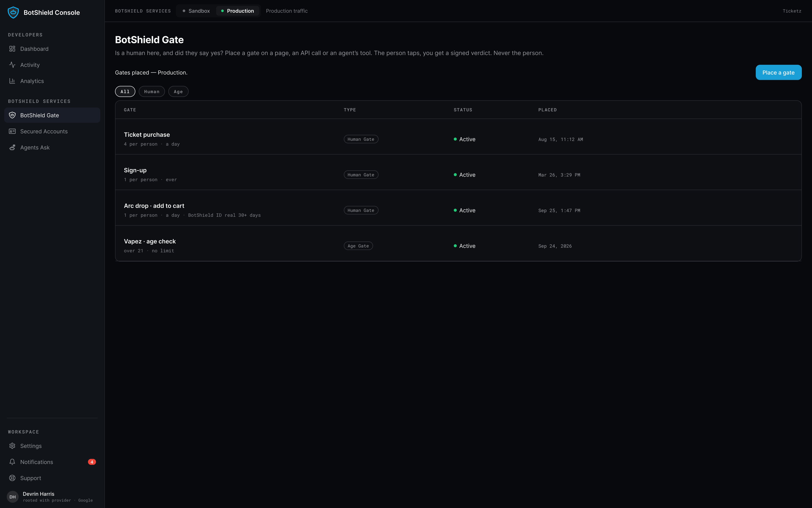
Task: Click the Production traffic label
Action: click(287, 11)
